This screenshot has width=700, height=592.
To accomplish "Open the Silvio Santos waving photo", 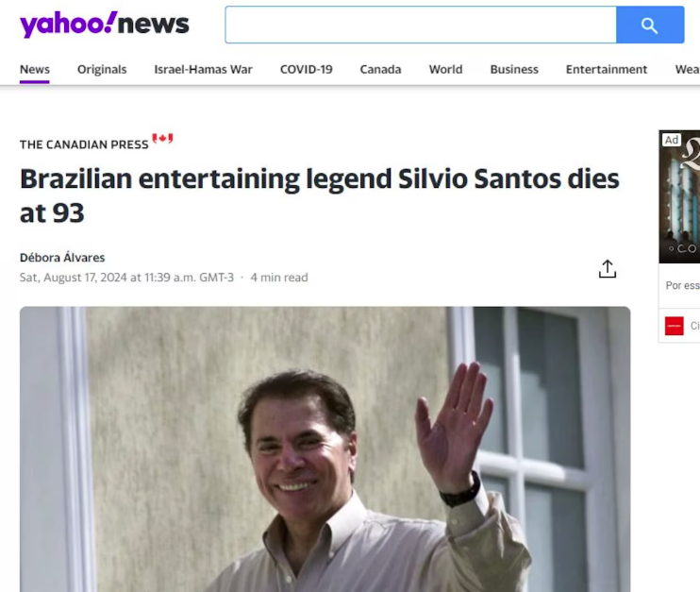I will point(325,449).
